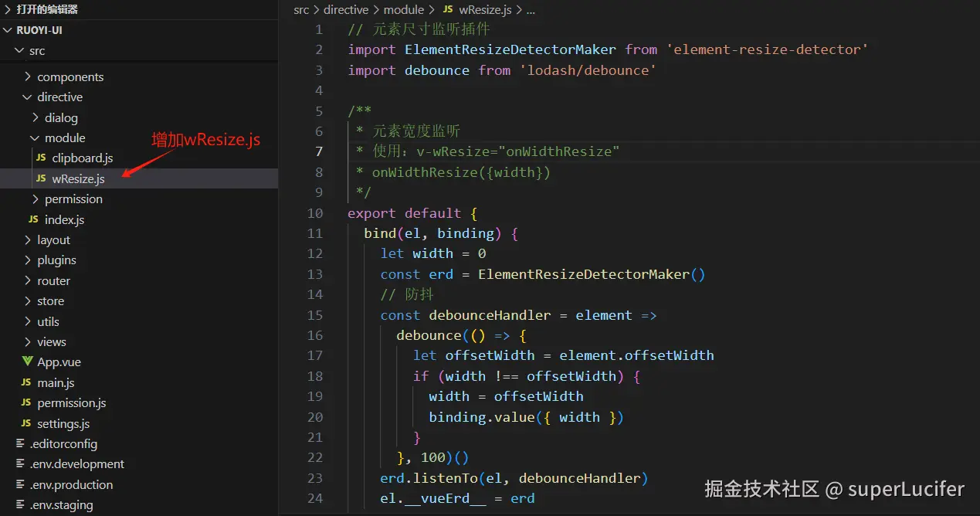Viewport: 980px width, 516px height.
Task: Open main.js in the explorer
Action: (56, 383)
